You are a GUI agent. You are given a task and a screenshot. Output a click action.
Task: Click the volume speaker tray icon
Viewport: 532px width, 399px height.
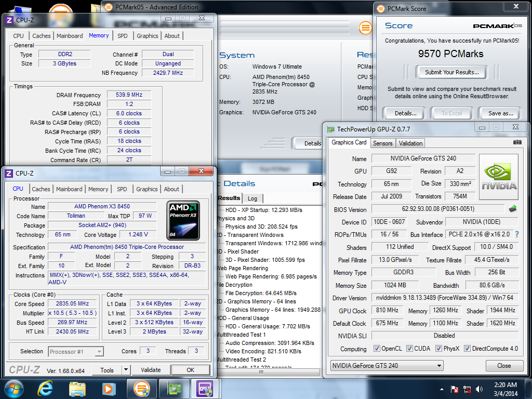pyautogui.click(x=480, y=389)
